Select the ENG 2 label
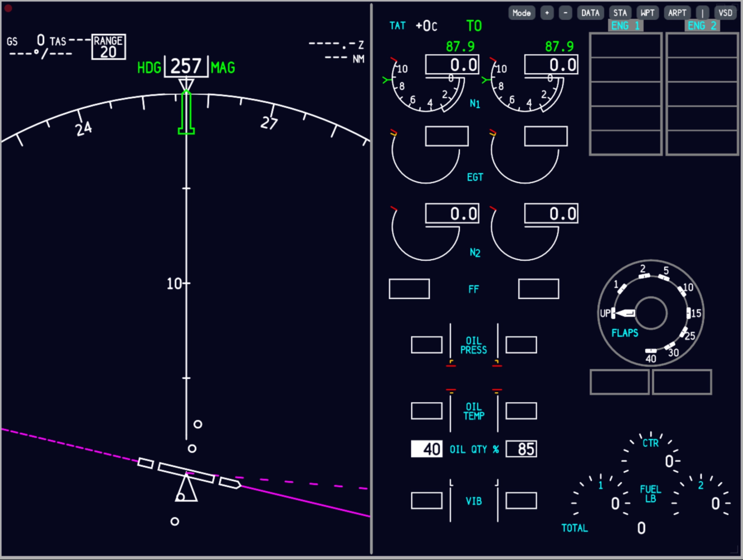743x560 pixels. [702, 26]
